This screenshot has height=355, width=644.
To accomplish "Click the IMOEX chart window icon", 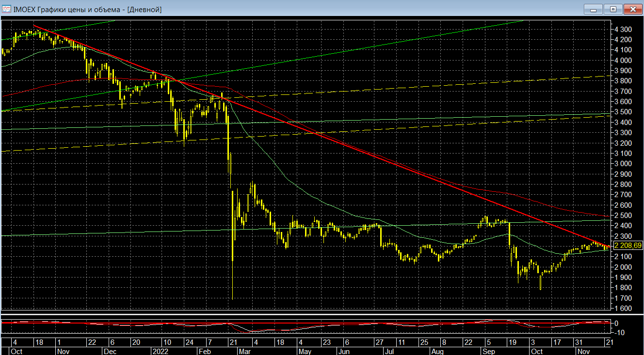I will [7, 9].
